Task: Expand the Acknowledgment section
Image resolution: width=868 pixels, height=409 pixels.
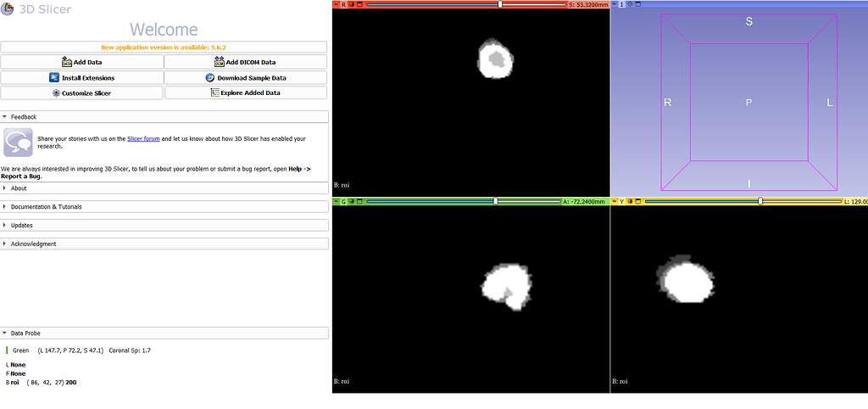Action: click(x=164, y=244)
